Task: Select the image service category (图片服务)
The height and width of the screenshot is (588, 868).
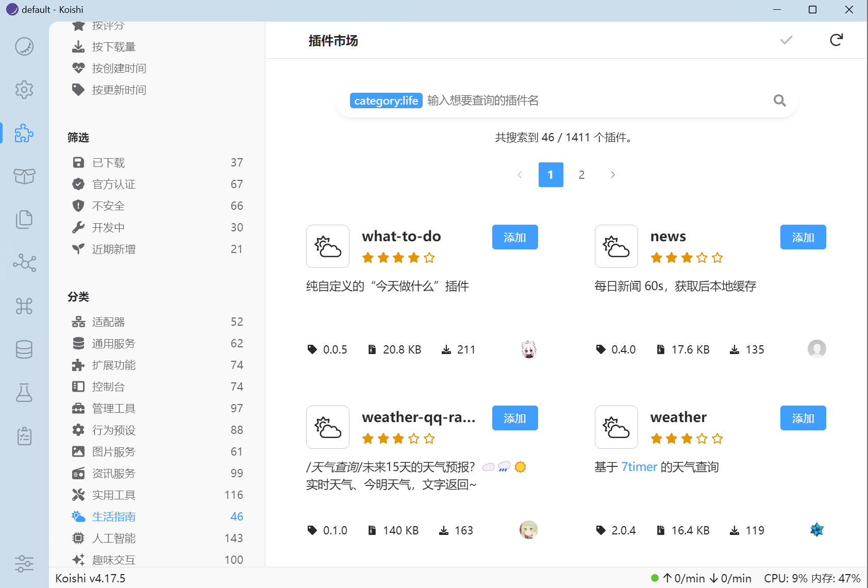Action: coord(157,452)
